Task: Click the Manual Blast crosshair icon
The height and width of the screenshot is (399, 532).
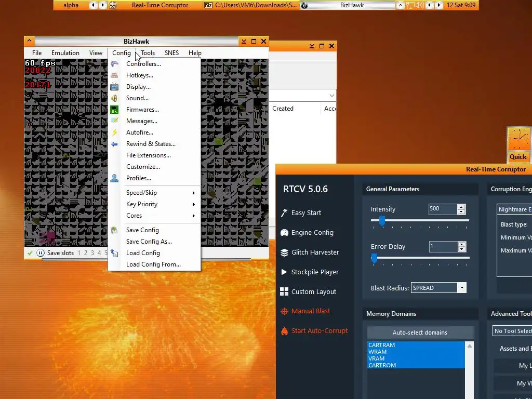Action: click(284, 311)
